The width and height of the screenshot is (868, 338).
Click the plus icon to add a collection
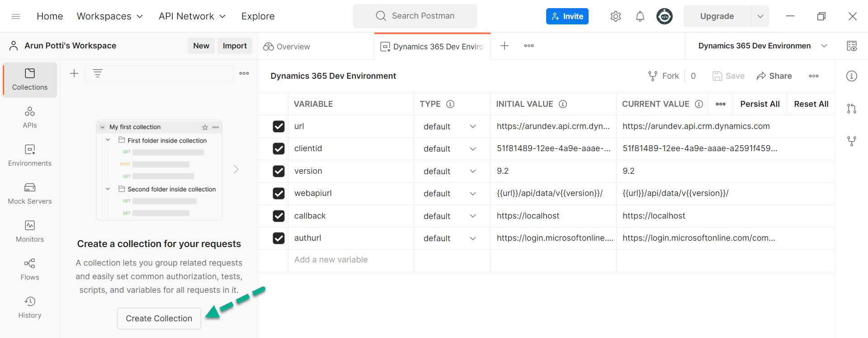[x=74, y=73]
